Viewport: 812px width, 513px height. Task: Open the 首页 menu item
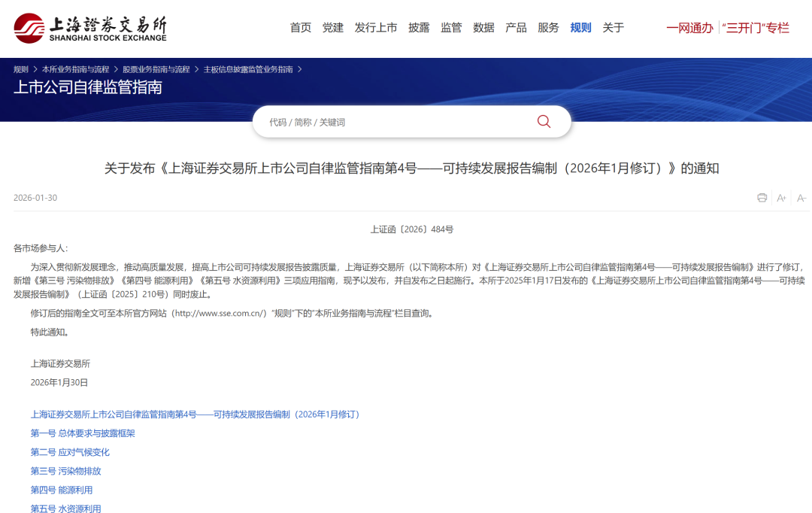[299, 27]
